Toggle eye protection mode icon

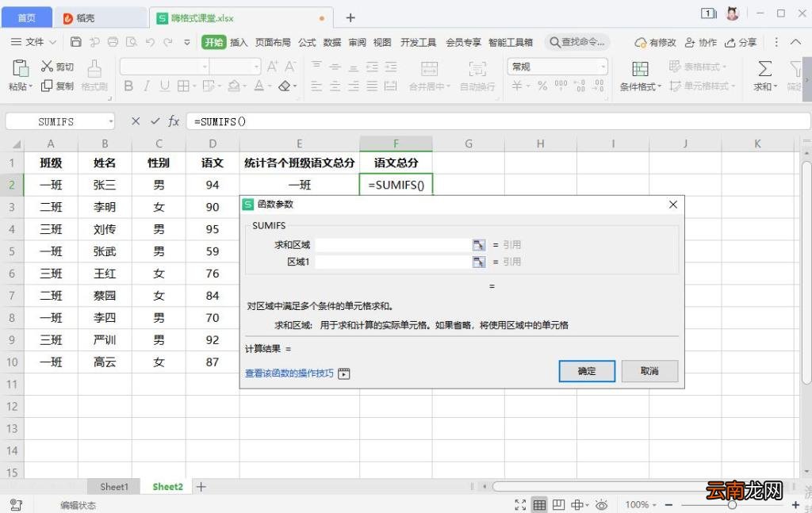601,505
